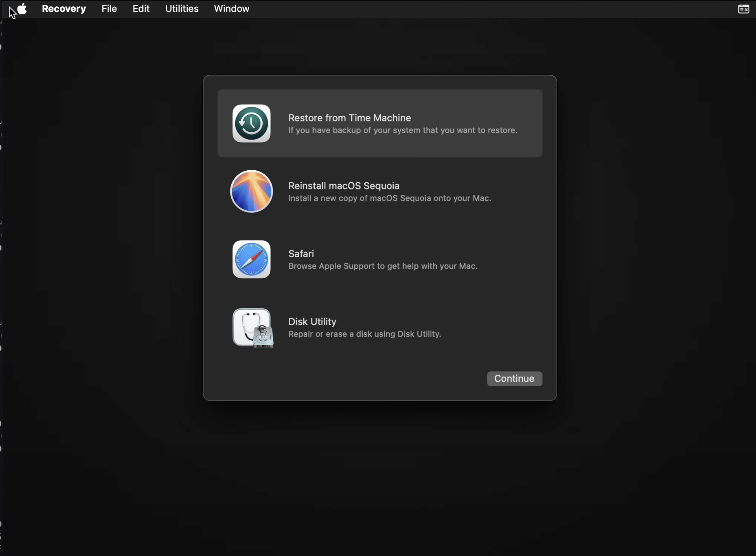
Task: Open the Window menu
Action: pos(232,9)
